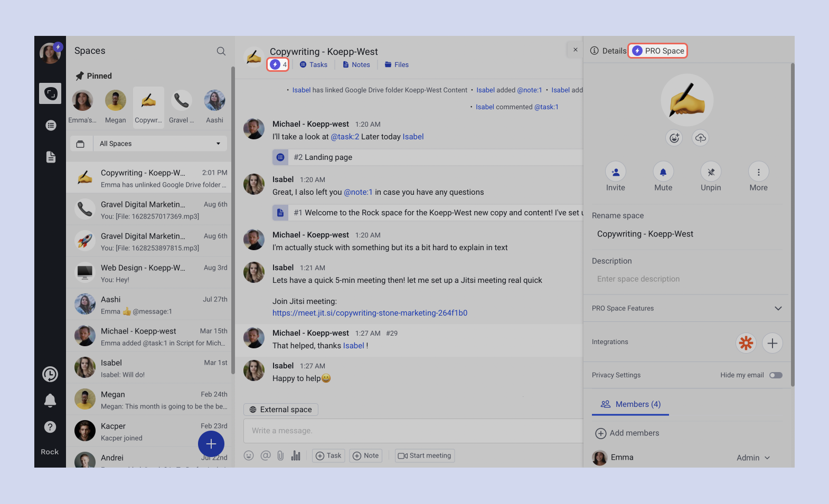Click the poll chart icon

coord(296,455)
